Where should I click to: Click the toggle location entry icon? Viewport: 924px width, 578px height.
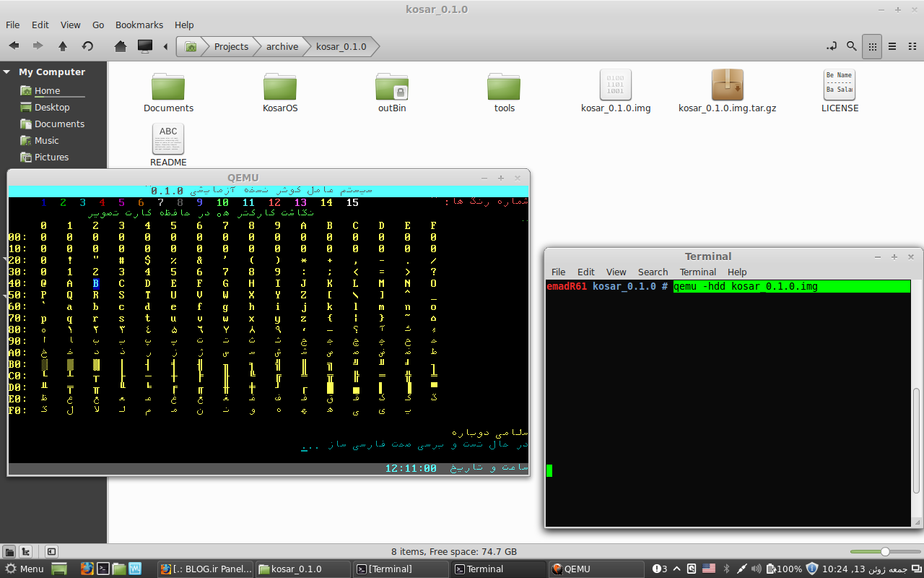coord(832,46)
